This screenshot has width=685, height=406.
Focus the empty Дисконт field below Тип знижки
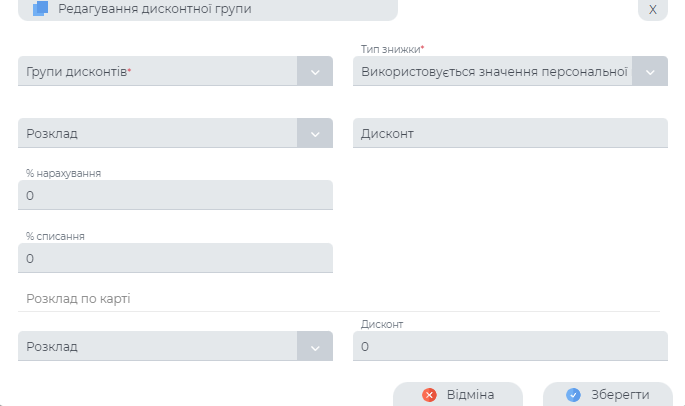pyautogui.click(x=510, y=134)
